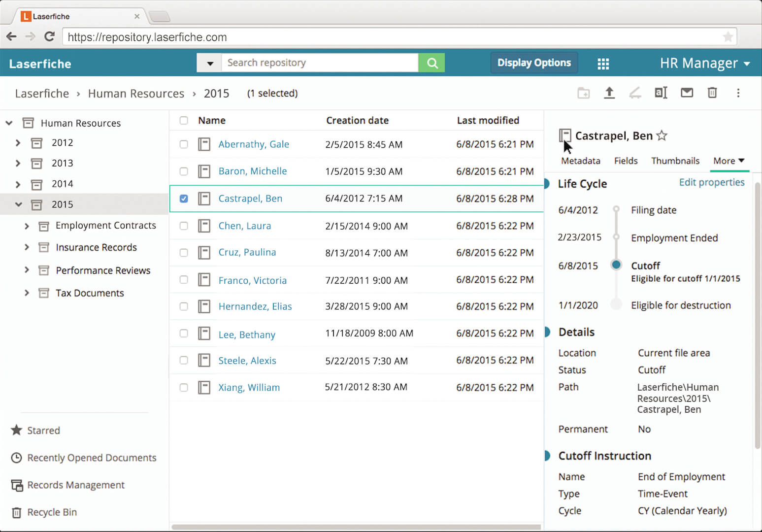Click the Cutoff life cycle marker dot

pos(616,265)
